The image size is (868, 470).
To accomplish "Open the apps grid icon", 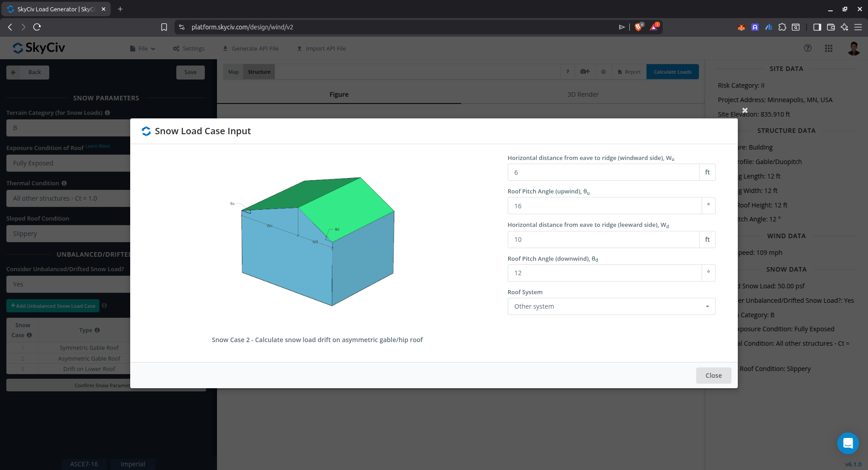I will click(828, 48).
